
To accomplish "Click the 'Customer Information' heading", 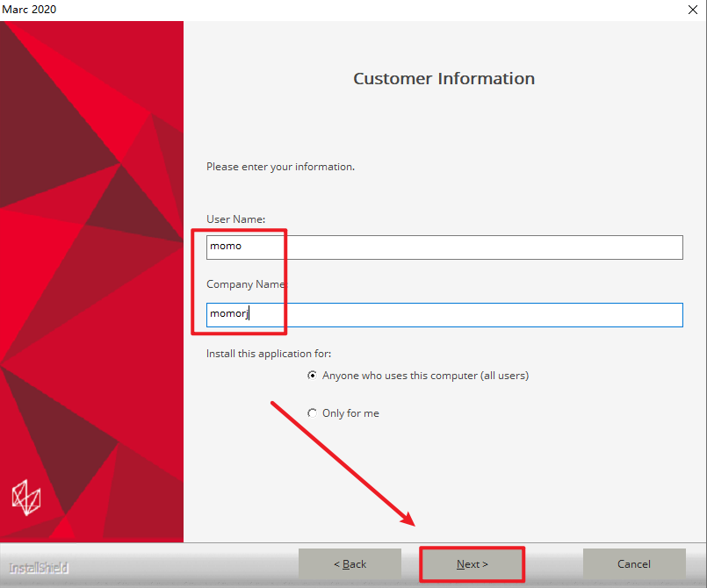I will click(444, 79).
